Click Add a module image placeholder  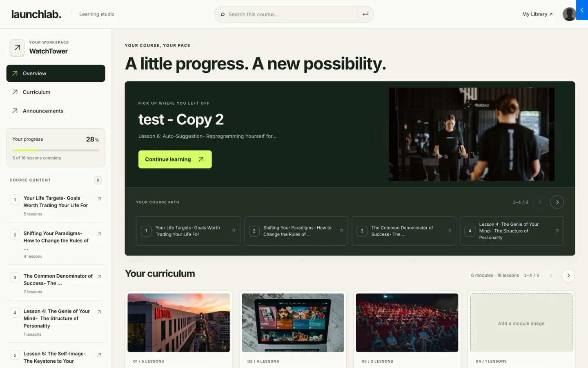pyautogui.click(x=521, y=323)
